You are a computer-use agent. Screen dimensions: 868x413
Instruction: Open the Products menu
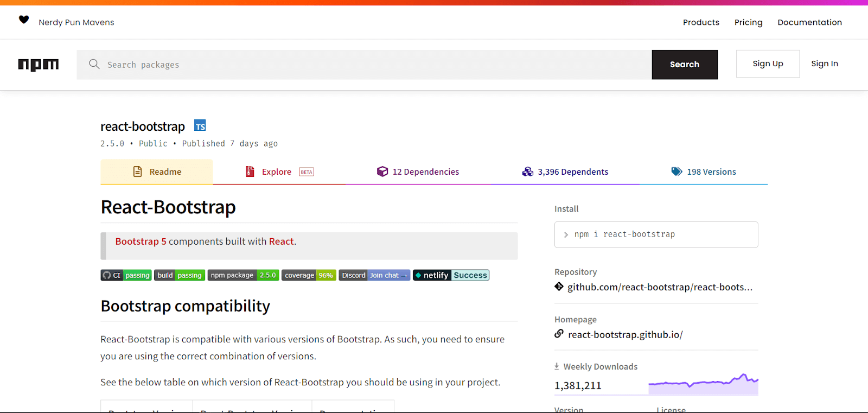pyautogui.click(x=701, y=22)
